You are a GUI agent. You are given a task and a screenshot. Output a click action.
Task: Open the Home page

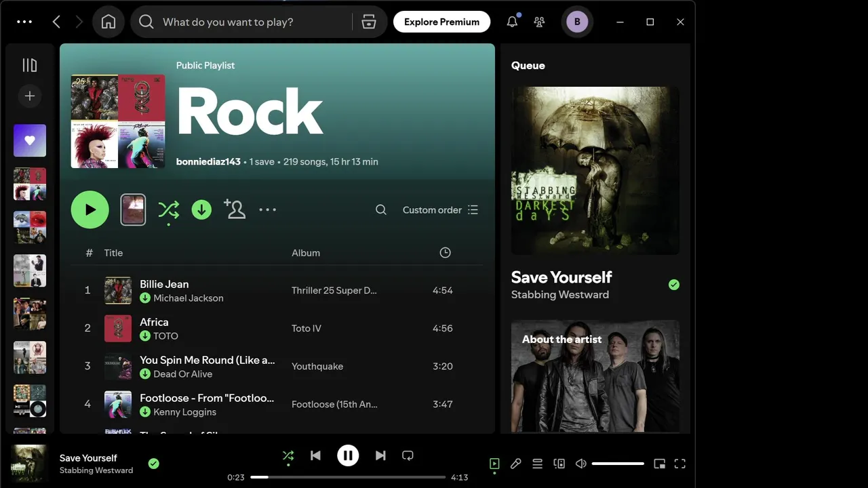pos(108,22)
